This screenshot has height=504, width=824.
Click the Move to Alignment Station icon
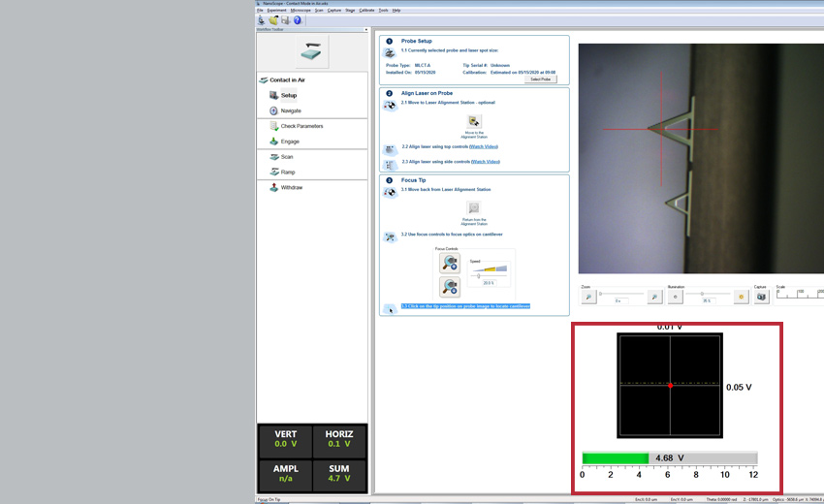tap(473, 122)
